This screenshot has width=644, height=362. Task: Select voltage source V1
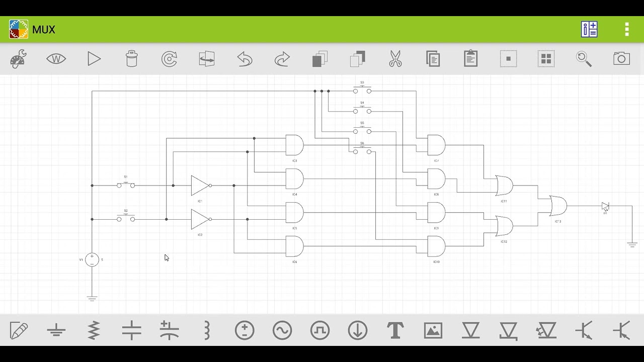(x=92, y=259)
